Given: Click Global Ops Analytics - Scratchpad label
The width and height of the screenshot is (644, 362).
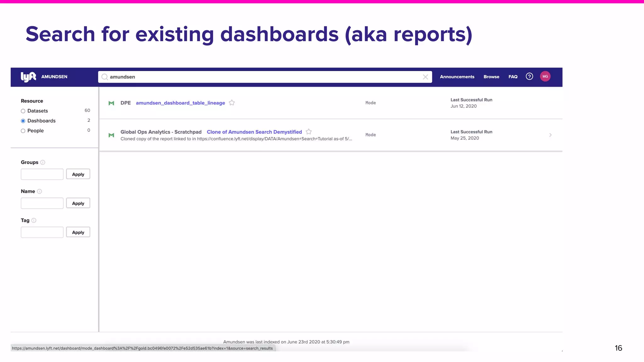Looking at the screenshot, I should point(161,132).
